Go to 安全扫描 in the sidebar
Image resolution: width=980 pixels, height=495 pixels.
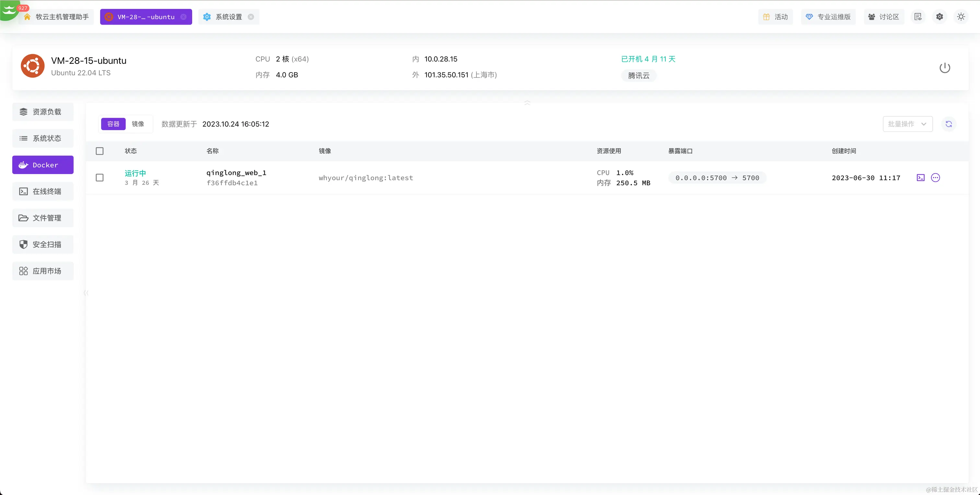pos(42,244)
